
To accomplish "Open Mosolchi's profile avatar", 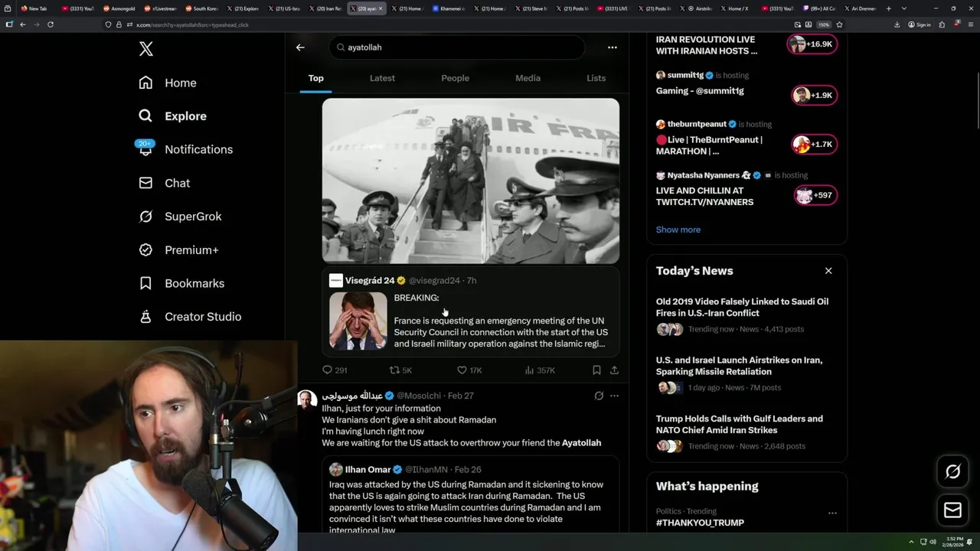I will pyautogui.click(x=307, y=399).
